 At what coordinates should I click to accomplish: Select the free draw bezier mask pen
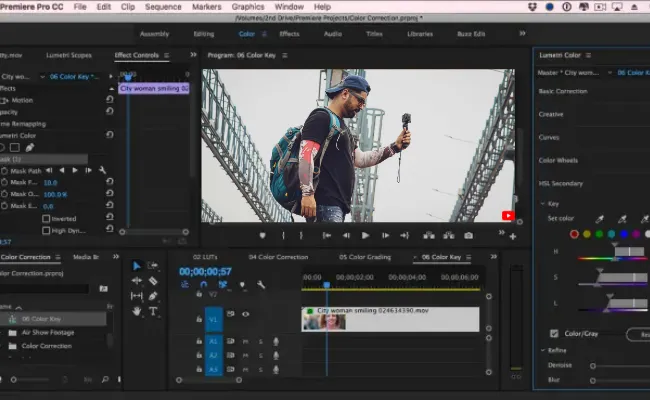[x=30, y=148]
